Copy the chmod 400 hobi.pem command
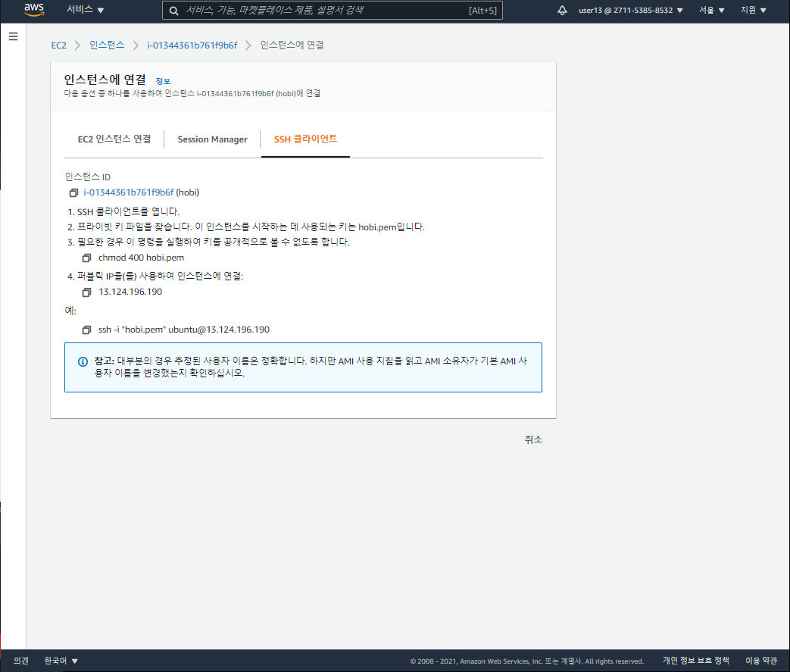Screen dimensions: 790x672 tap(86, 258)
